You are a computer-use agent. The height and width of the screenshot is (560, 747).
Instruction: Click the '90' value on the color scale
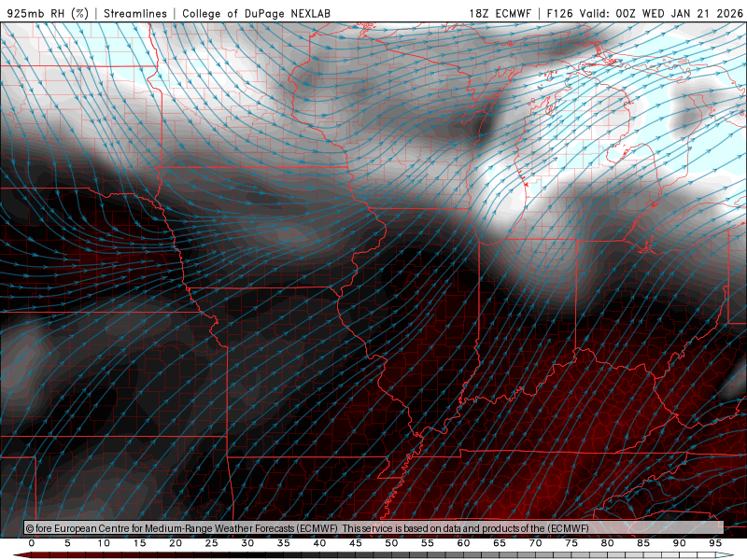(680, 543)
